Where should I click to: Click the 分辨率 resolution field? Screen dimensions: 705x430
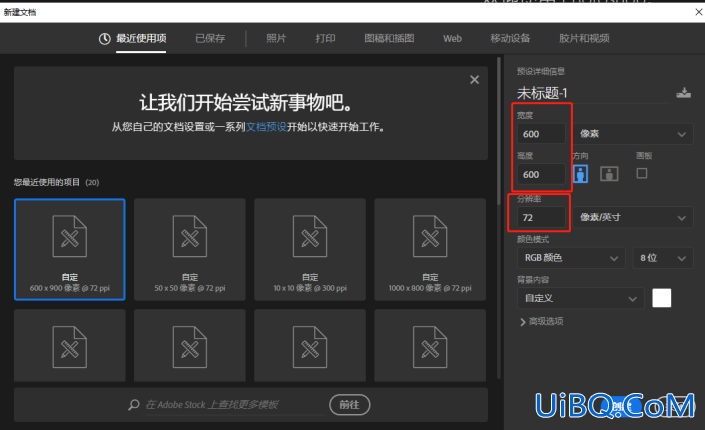[541, 218]
